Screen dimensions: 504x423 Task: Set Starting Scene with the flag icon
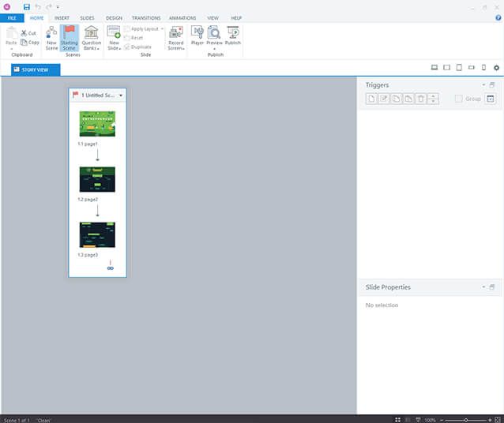pyautogui.click(x=69, y=38)
